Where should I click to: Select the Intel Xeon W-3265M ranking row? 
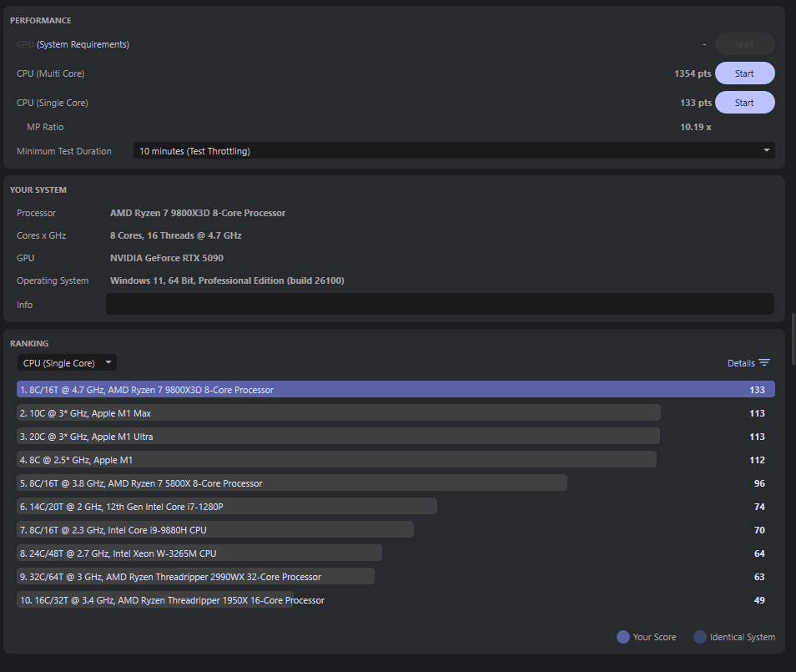pos(199,553)
